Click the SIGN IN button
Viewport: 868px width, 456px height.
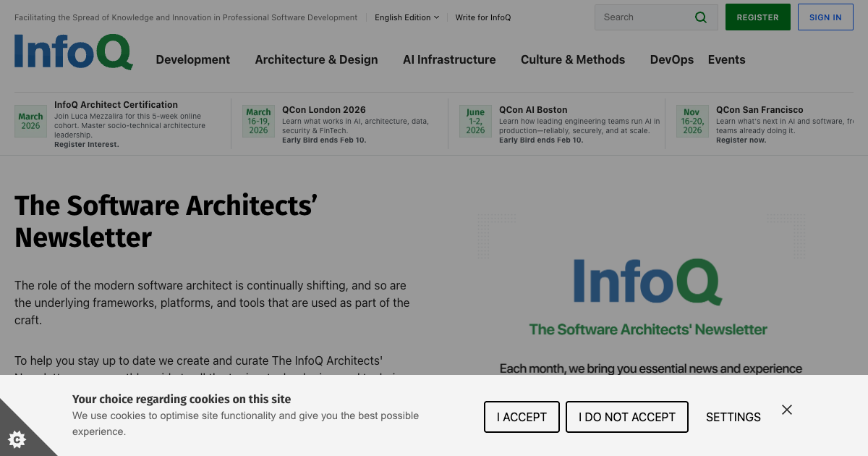[x=825, y=17]
